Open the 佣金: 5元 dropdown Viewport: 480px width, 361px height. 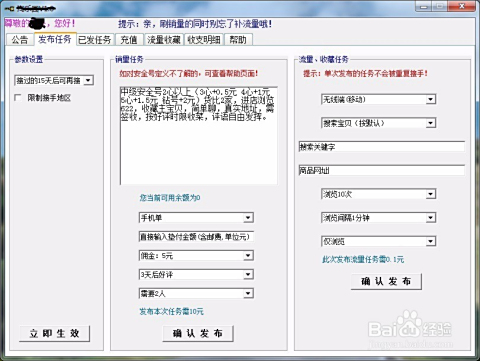tap(248, 256)
